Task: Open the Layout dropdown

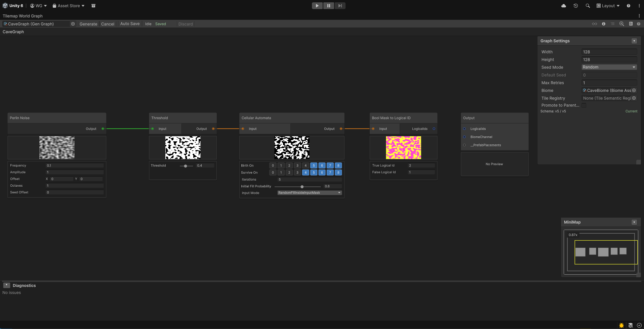Action: (608, 6)
